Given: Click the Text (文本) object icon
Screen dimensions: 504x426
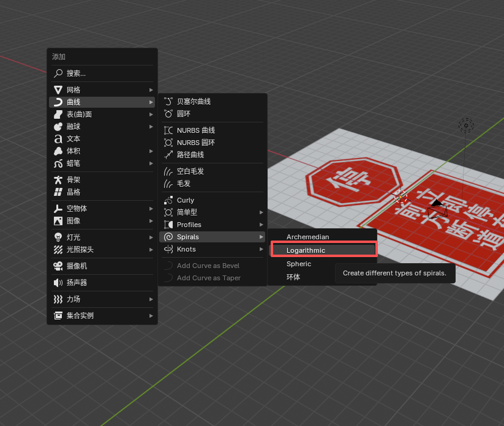Looking at the screenshot, I should 58,139.
